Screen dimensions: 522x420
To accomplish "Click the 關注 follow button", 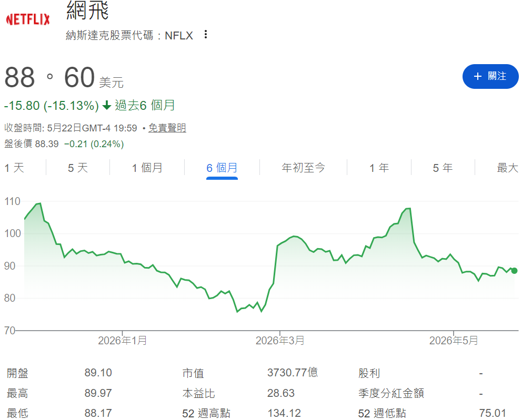I will pos(490,77).
